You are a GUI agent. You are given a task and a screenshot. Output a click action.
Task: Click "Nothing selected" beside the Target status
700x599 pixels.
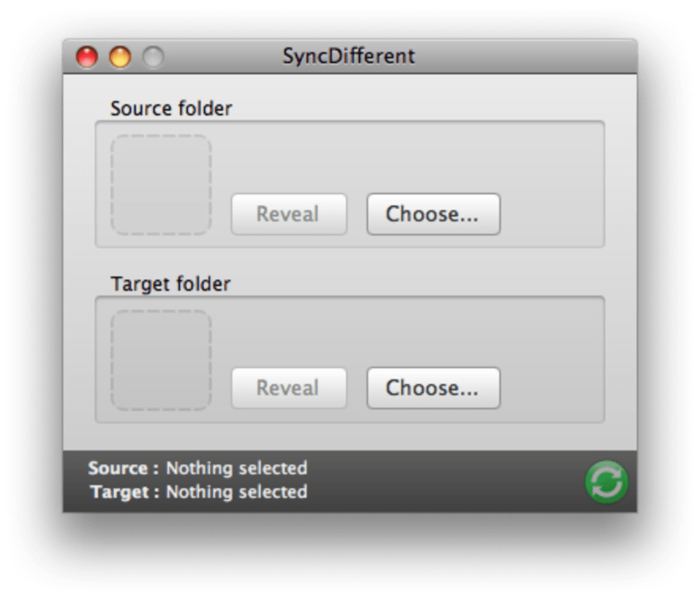click(x=237, y=492)
